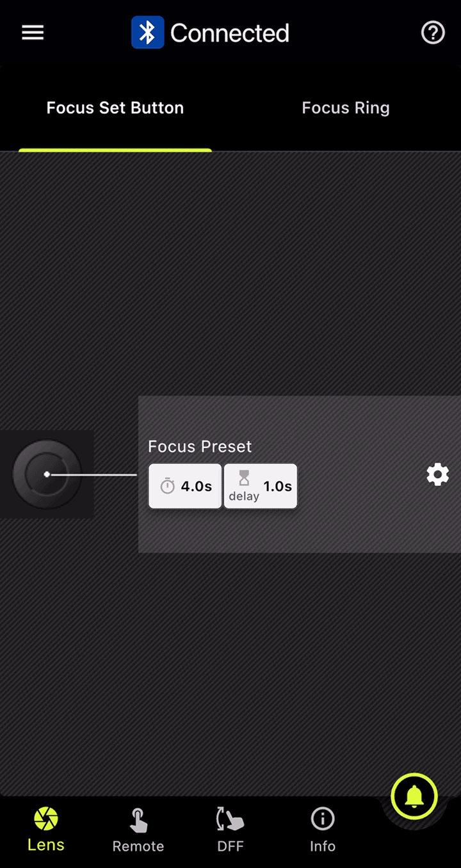Screen dimensions: 461x868
Task: Open the help question mark icon
Action: [433, 33]
